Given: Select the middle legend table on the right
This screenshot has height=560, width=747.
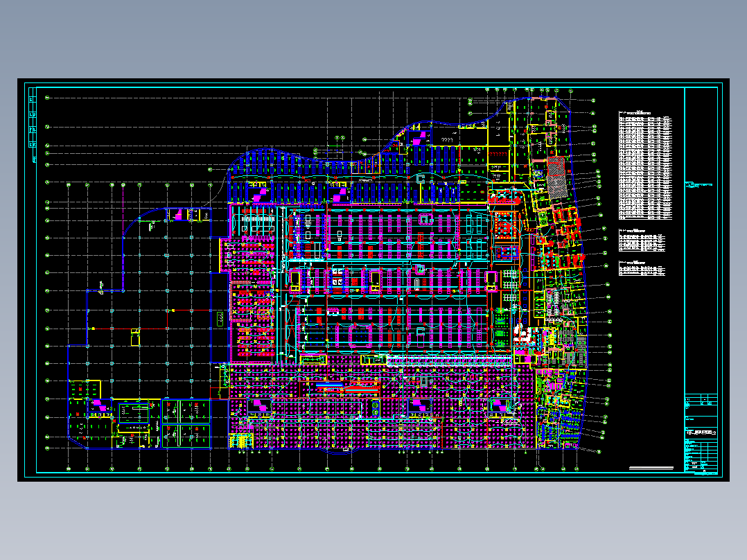Looking at the screenshot, I should coord(641,240).
